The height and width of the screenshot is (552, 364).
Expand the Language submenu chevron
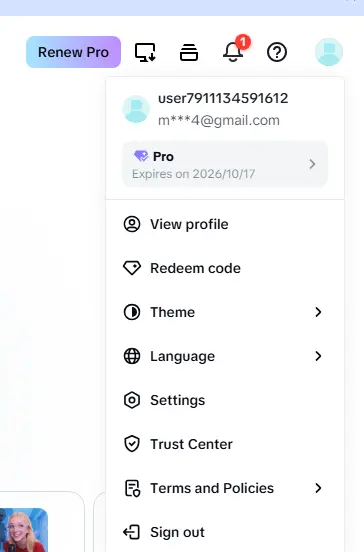tap(318, 356)
